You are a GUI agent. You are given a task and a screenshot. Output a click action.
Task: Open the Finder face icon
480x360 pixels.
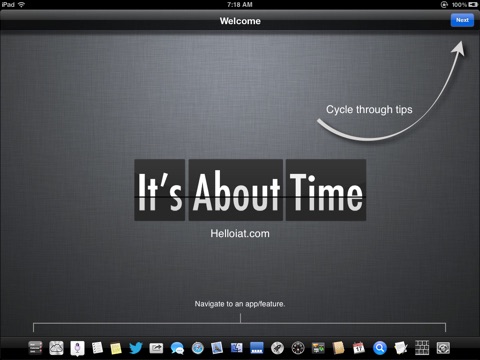click(x=237, y=348)
